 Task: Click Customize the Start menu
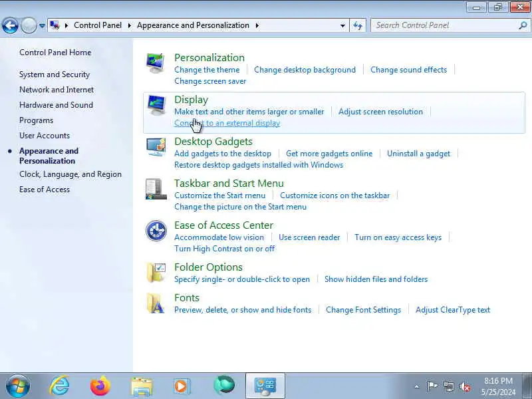click(x=220, y=196)
